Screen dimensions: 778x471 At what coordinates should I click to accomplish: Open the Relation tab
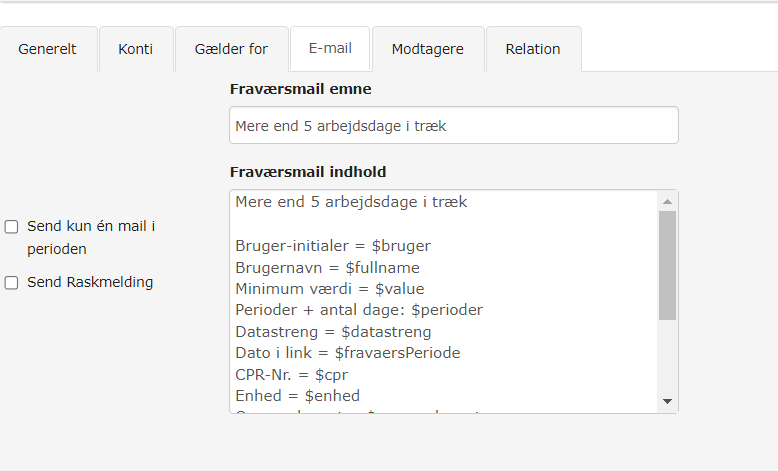pos(532,49)
